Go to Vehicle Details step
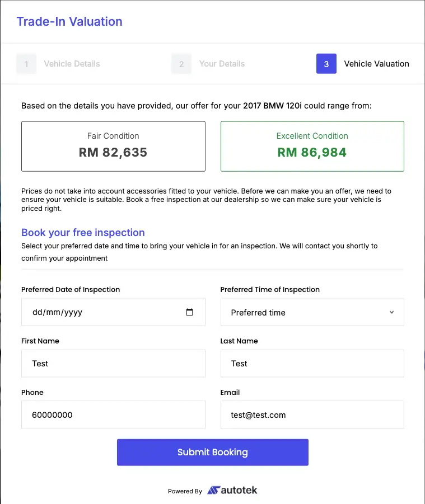Screen dimensions: 425x504 [x=72, y=64]
